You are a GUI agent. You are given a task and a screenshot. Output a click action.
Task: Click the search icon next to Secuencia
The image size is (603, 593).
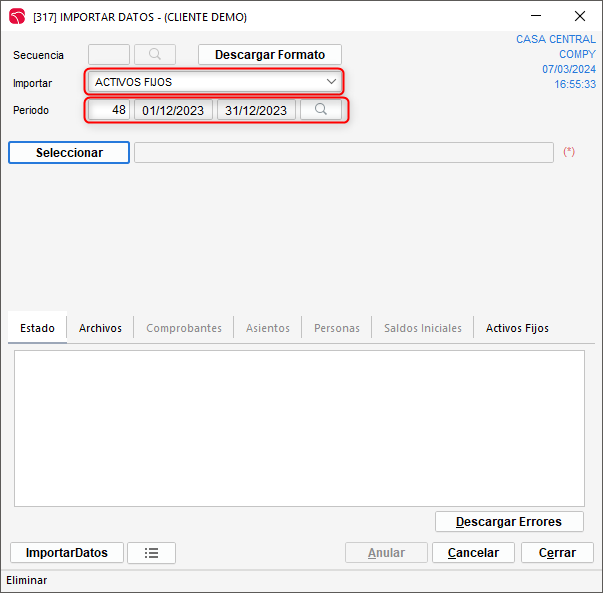[x=154, y=55]
